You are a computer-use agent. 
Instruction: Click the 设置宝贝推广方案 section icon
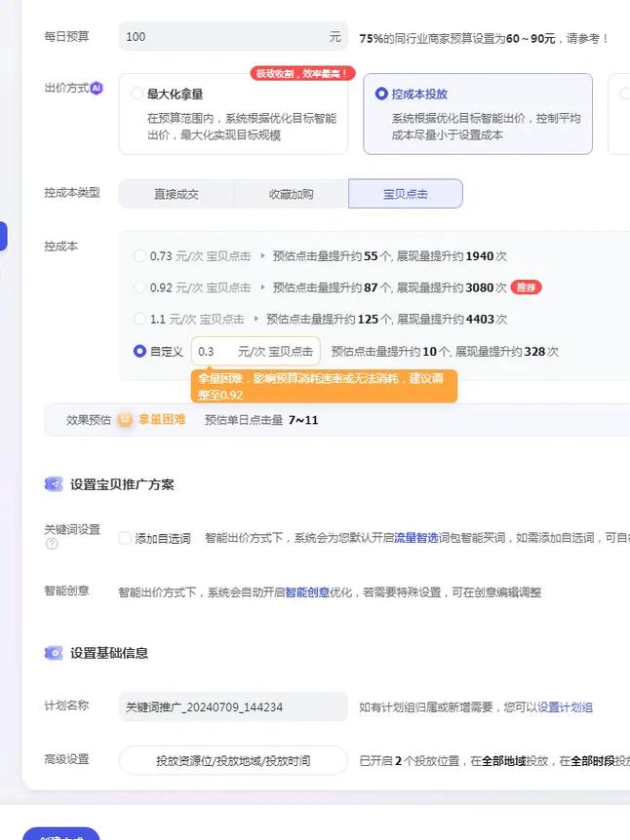pyautogui.click(x=54, y=484)
